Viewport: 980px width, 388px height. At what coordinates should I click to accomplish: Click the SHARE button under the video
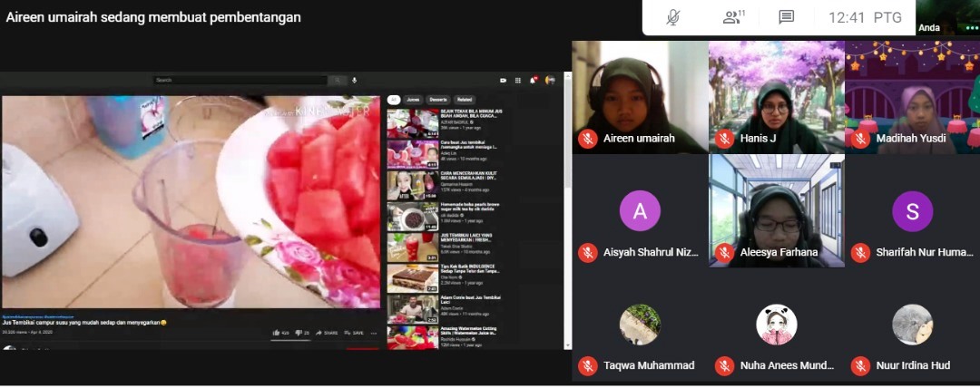[x=327, y=333]
